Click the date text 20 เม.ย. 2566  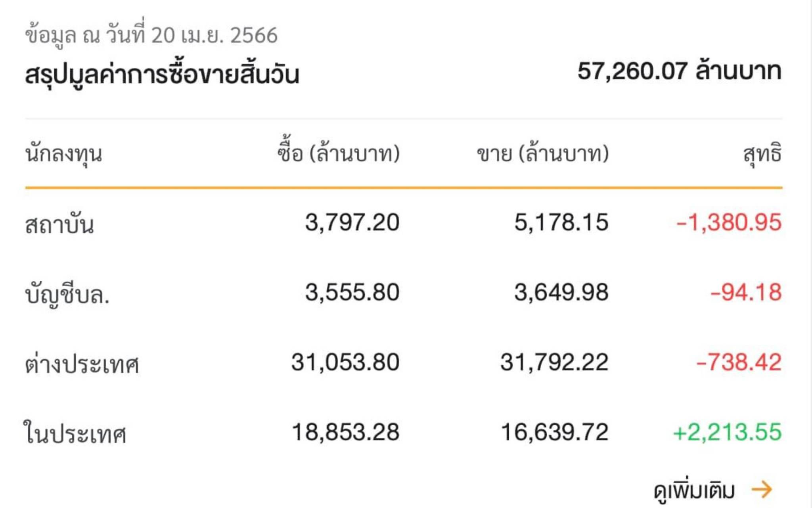214,35
